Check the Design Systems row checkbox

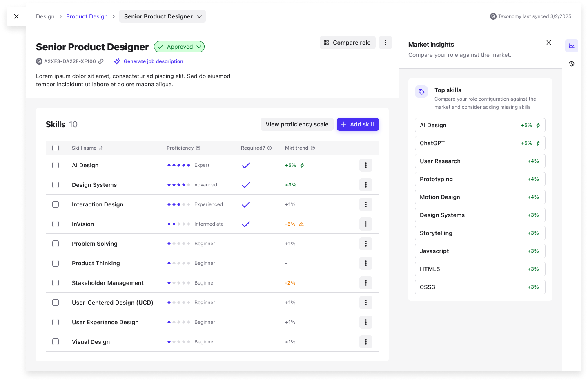tap(56, 185)
